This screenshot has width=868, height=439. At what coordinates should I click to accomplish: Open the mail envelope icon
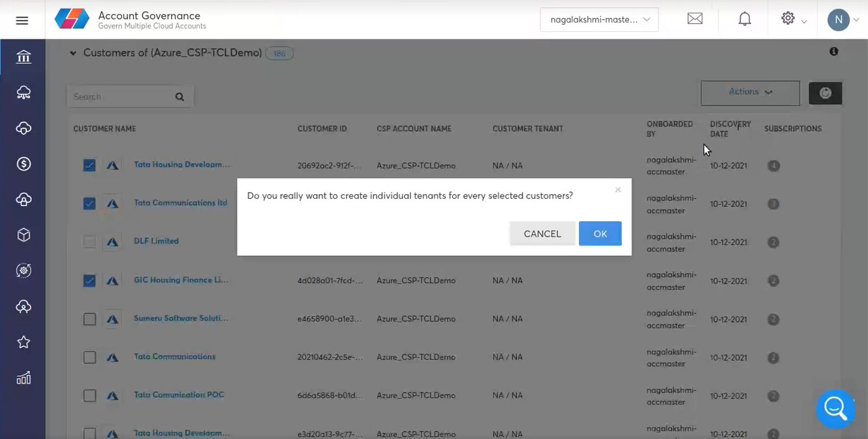point(695,19)
